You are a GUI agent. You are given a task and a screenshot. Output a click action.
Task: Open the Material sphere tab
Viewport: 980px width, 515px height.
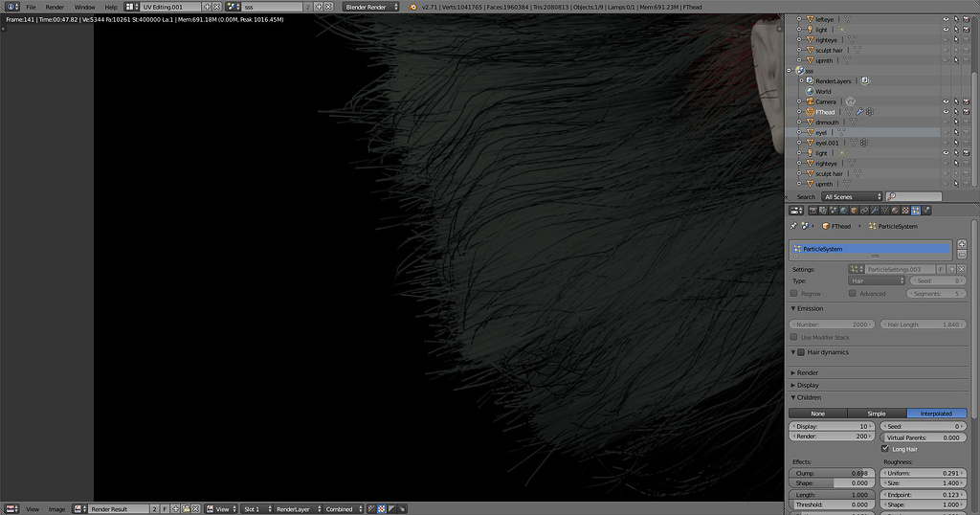895,210
